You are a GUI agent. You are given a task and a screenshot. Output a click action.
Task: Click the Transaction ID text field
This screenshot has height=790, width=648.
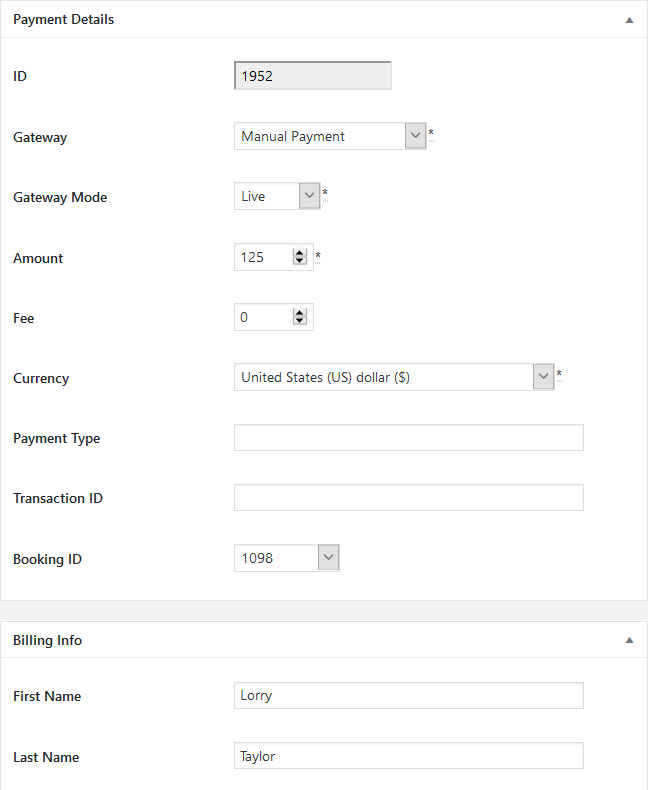[x=409, y=497]
